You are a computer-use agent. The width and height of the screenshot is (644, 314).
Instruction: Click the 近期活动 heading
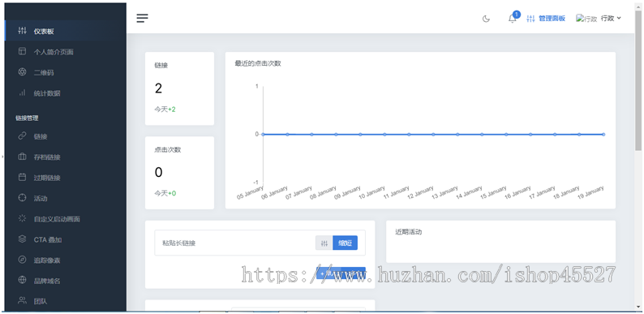coord(409,232)
